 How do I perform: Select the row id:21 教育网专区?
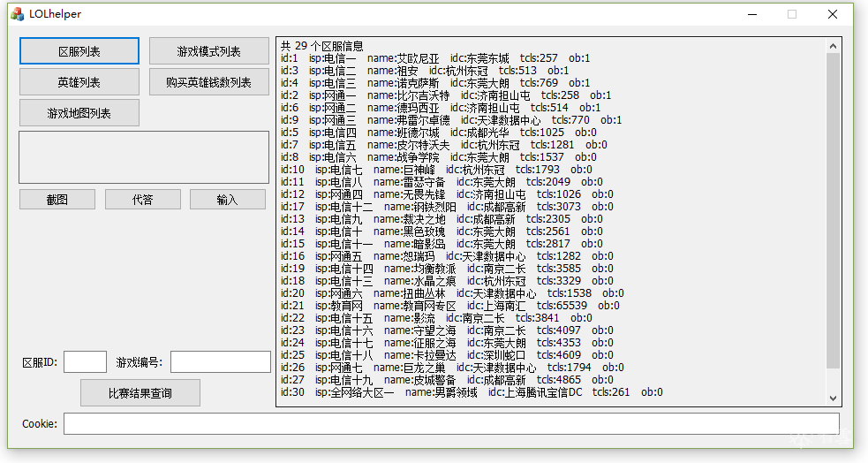click(450, 306)
